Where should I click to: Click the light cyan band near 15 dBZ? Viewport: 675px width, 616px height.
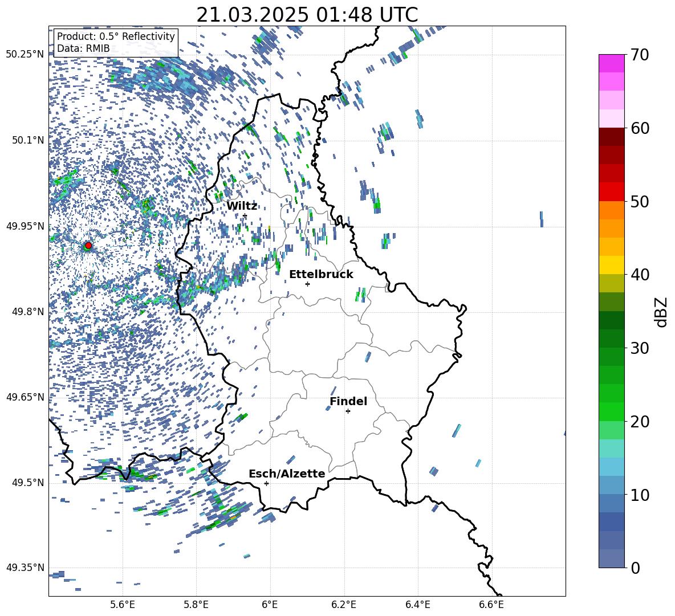click(x=611, y=448)
